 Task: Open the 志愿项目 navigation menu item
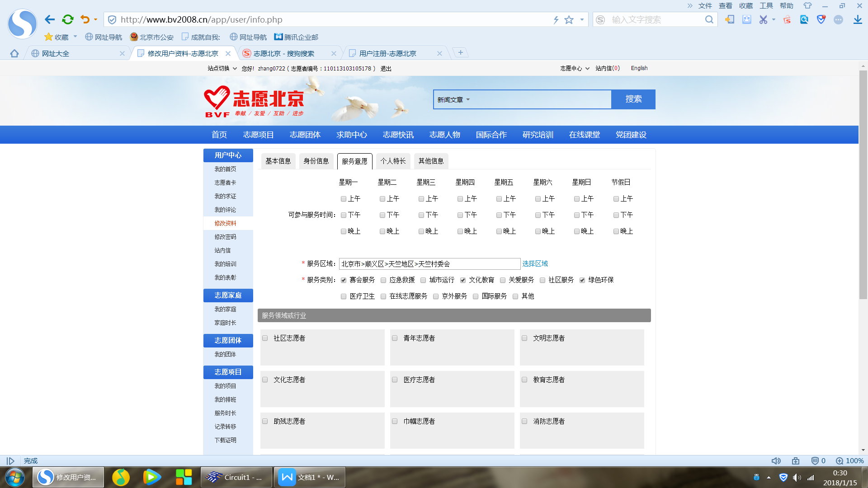(258, 135)
